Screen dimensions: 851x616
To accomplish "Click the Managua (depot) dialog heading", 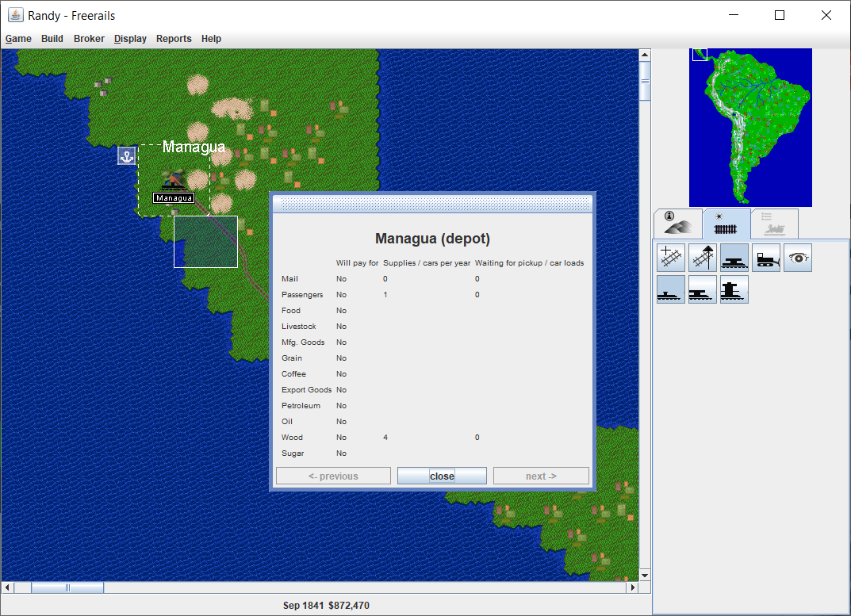I will coord(432,239).
